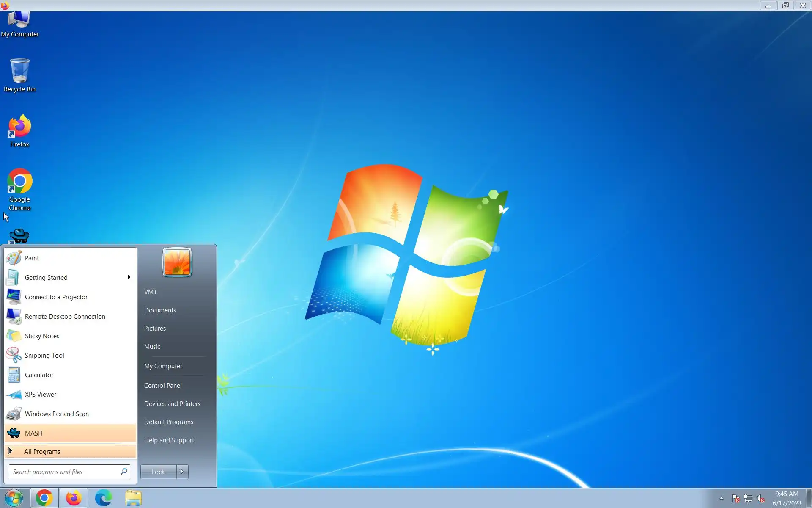The height and width of the screenshot is (508, 812).
Task: Open Calculator from Start menu
Action: point(39,375)
